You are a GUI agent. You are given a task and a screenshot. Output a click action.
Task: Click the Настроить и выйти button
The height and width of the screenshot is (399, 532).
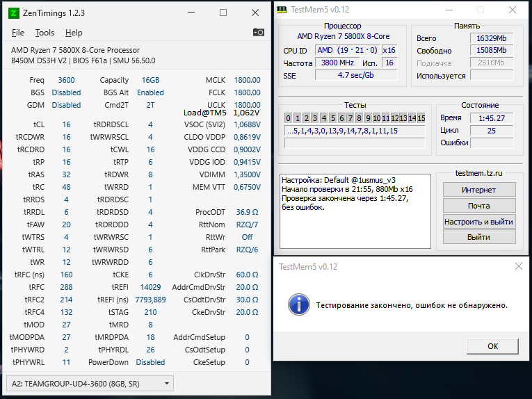(x=479, y=222)
